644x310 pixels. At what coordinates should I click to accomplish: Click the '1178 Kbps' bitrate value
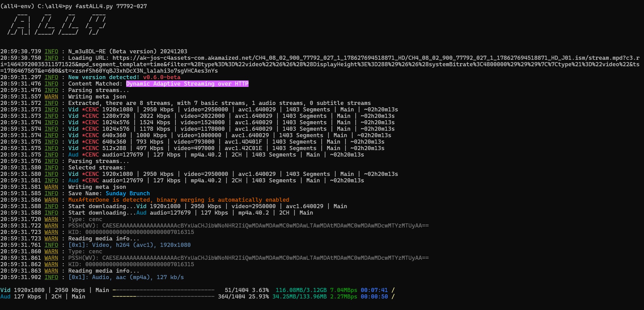155,129
